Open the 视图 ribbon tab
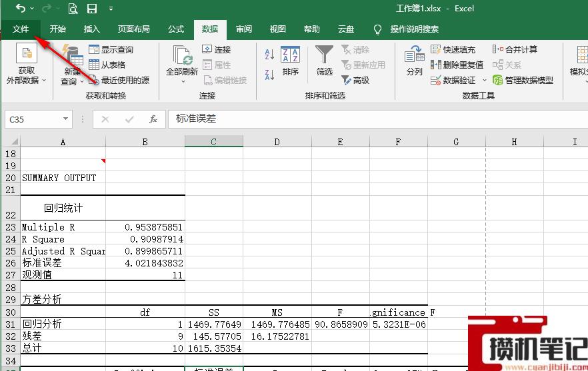588x371 pixels. click(x=277, y=29)
